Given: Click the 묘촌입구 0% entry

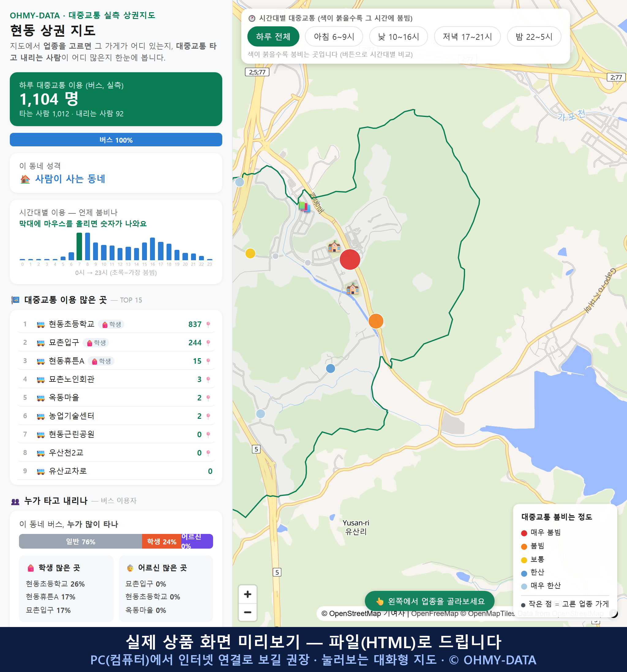Looking at the screenshot, I should point(146,584).
